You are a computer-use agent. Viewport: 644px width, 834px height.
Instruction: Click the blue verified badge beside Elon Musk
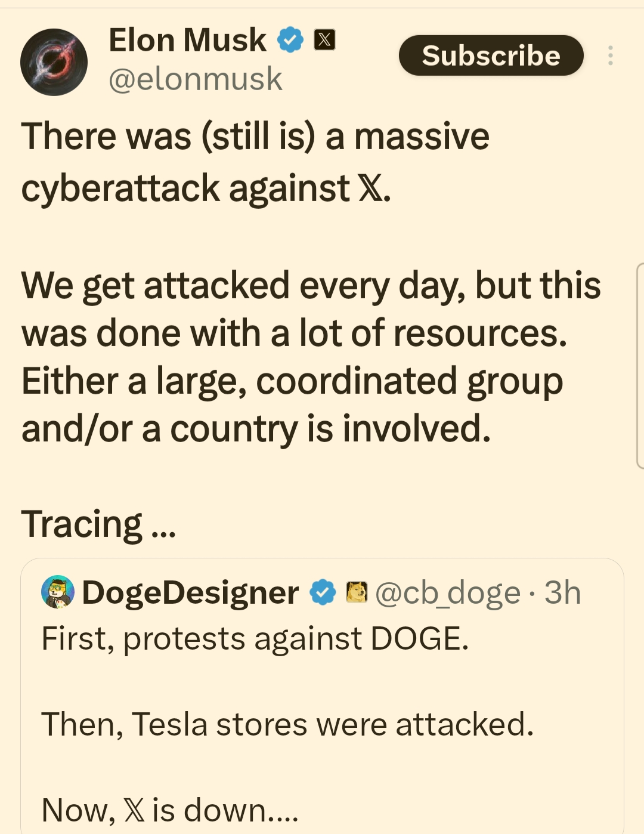click(290, 40)
